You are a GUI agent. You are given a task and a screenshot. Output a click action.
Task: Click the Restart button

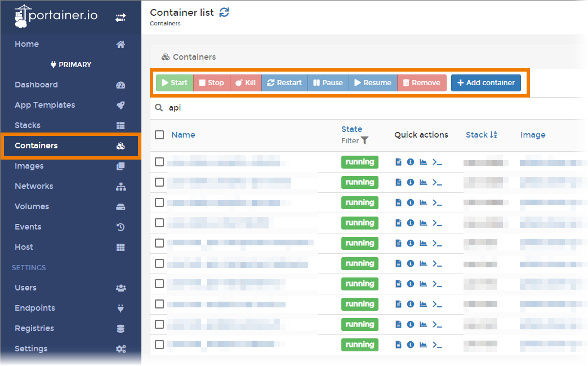[x=284, y=82]
